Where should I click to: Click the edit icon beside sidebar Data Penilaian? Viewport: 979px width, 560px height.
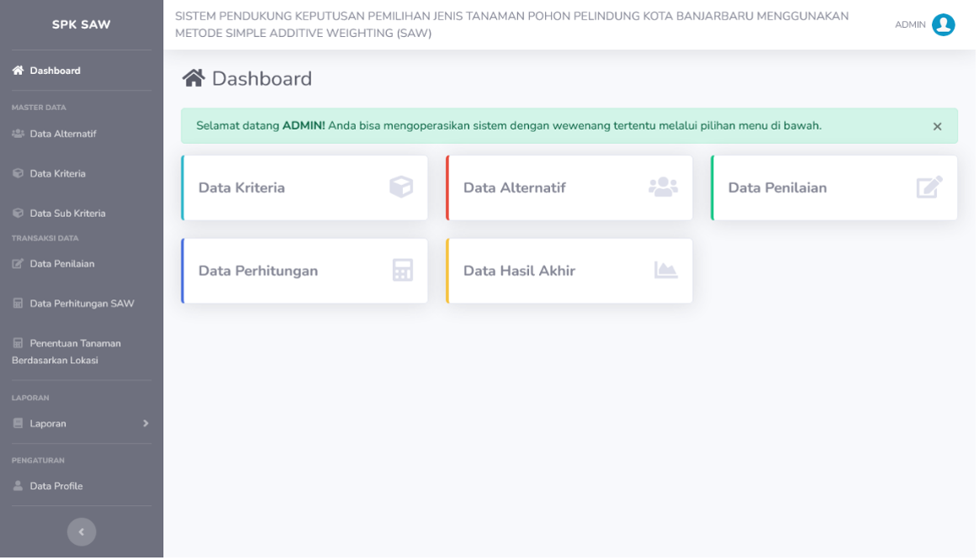point(18,263)
